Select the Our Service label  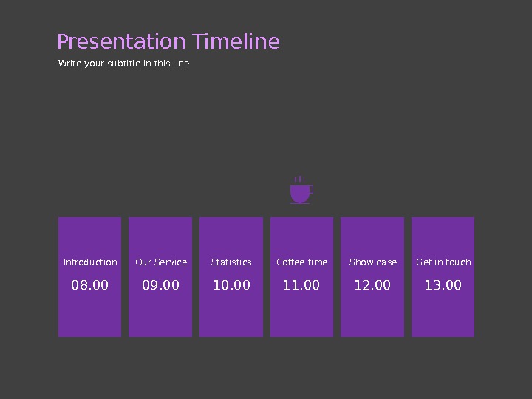tap(161, 262)
